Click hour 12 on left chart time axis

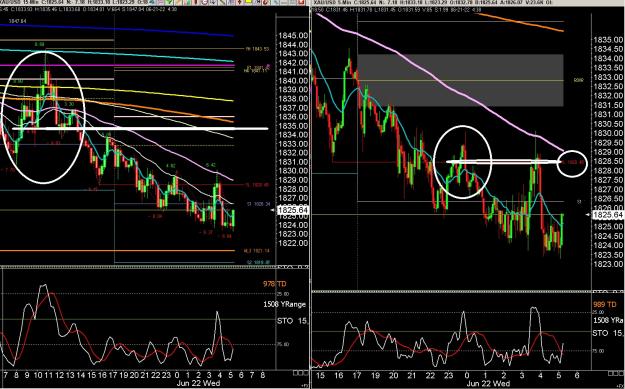pyautogui.click(x=60, y=375)
